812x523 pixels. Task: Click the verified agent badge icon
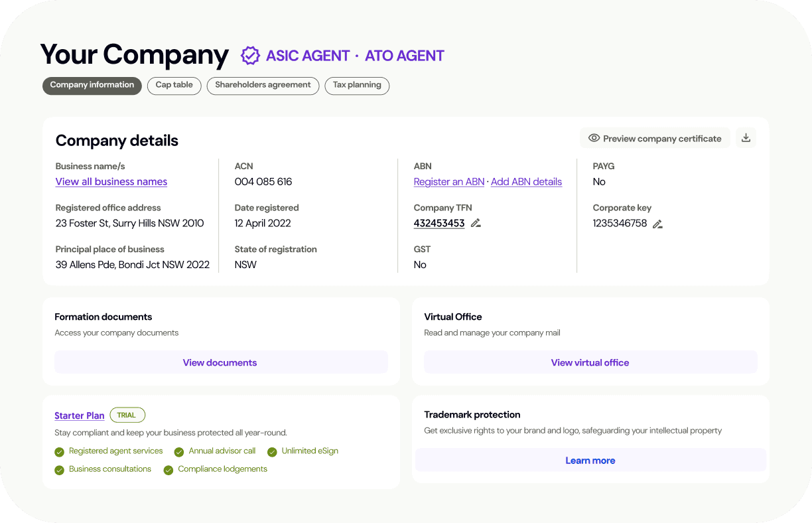[250, 56]
